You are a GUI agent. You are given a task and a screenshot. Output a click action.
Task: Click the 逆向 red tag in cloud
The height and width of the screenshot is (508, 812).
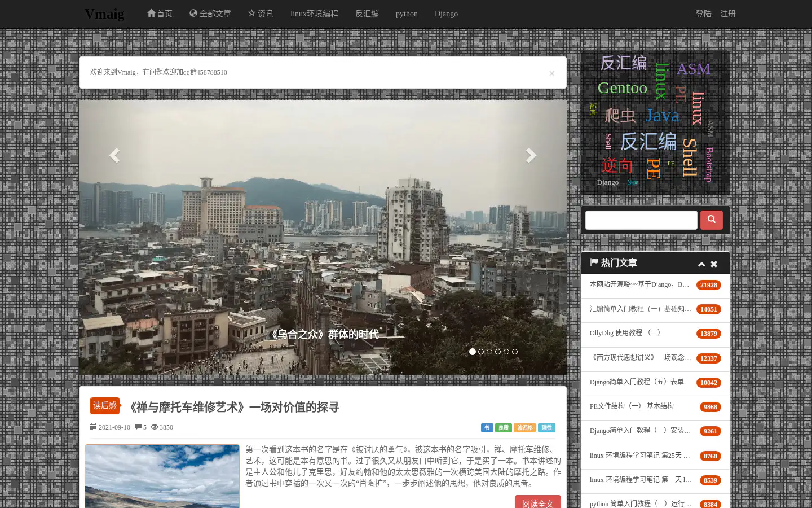click(x=617, y=166)
